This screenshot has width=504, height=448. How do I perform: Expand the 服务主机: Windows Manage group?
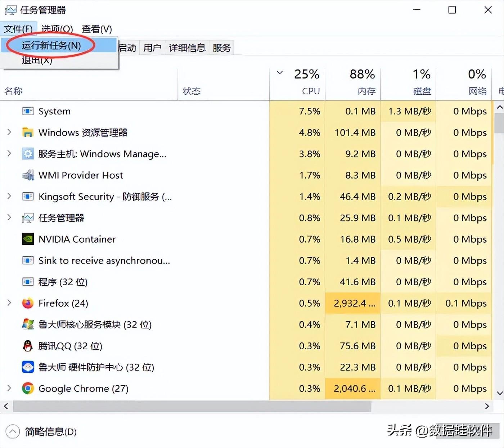pos(9,154)
